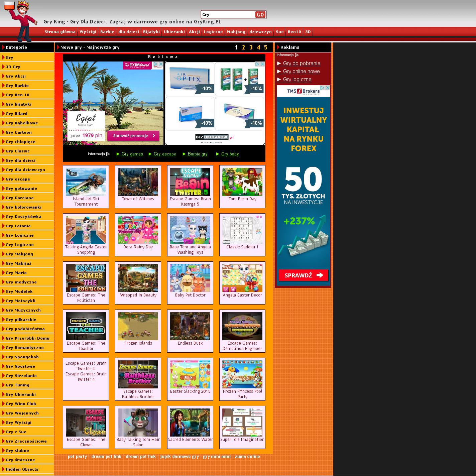Open Strona główna in navigation bar
476x476 pixels.
(60, 32)
